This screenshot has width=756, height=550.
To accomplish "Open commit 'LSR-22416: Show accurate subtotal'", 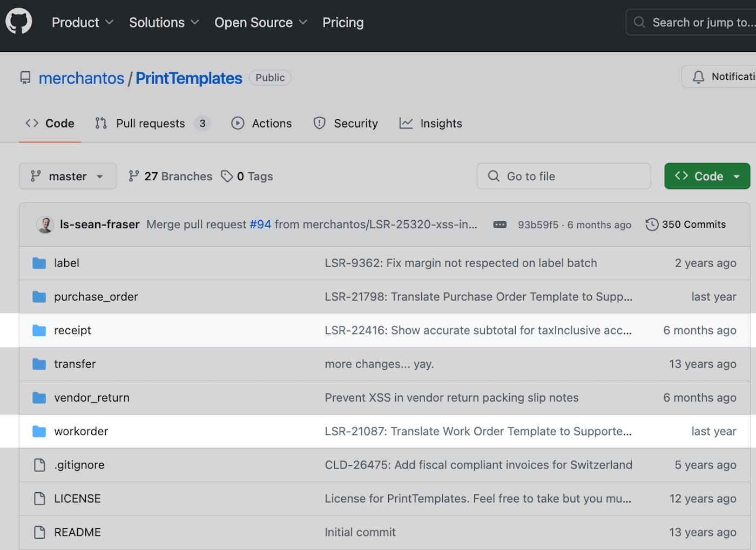I will coord(478,330).
